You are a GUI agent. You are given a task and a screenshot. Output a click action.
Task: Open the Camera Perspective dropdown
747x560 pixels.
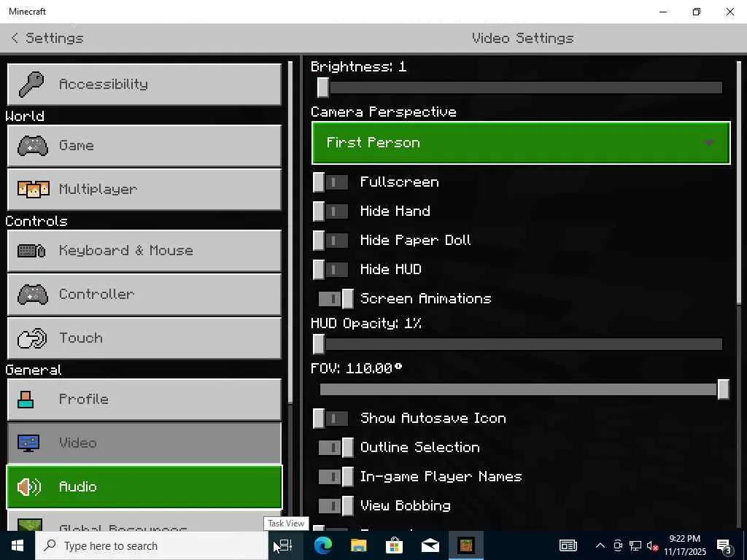(521, 143)
